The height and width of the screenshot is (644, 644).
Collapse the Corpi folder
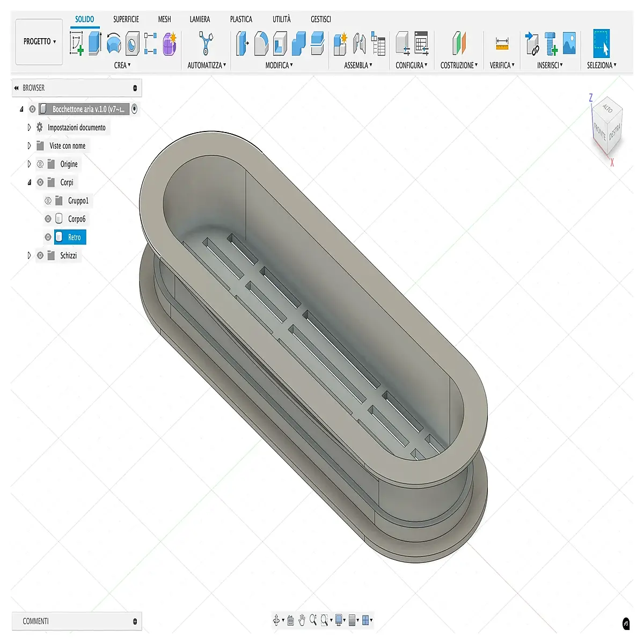[29, 182]
